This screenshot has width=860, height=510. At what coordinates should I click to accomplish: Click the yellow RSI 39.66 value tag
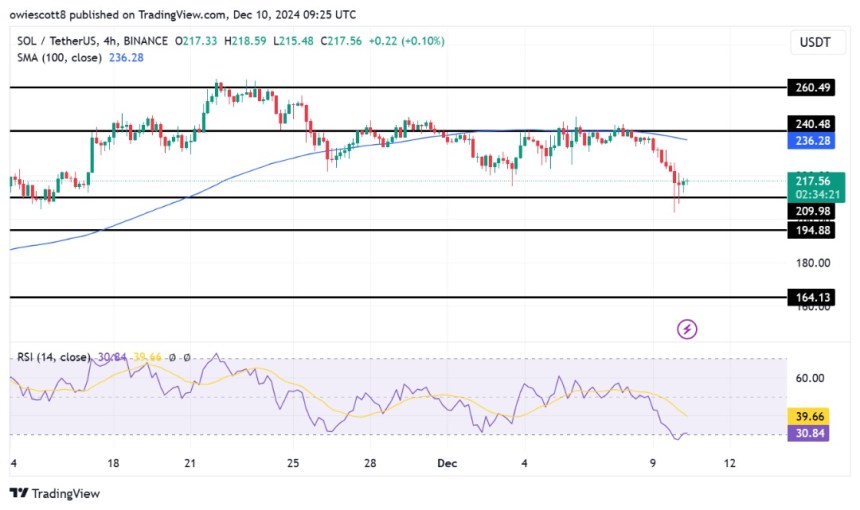(x=808, y=416)
